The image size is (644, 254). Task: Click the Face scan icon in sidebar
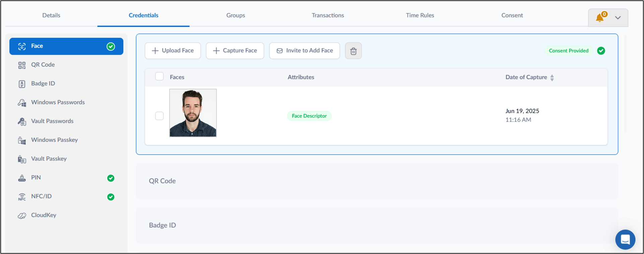click(x=22, y=46)
